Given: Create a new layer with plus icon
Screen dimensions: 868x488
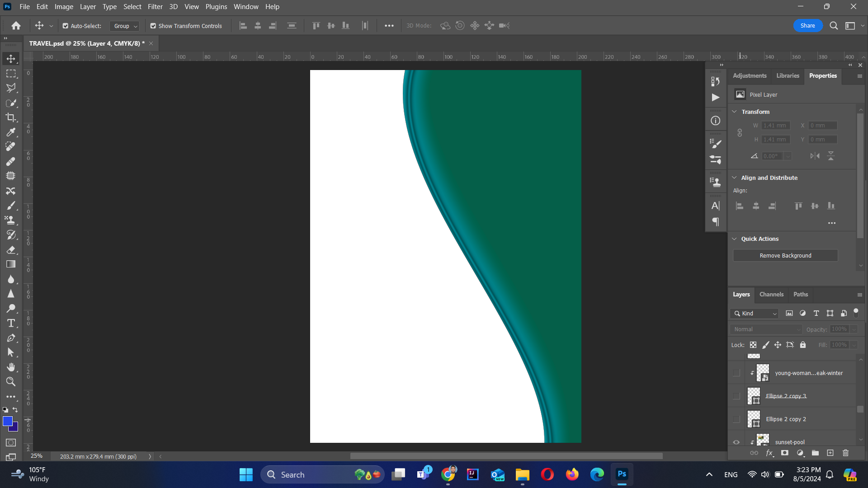Looking at the screenshot, I should [x=830, y=453].
